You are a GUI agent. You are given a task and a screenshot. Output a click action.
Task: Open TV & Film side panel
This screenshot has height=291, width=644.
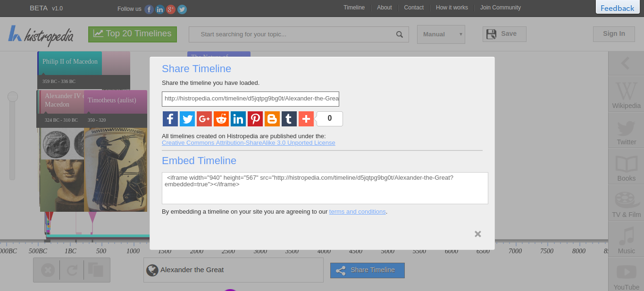626,204
